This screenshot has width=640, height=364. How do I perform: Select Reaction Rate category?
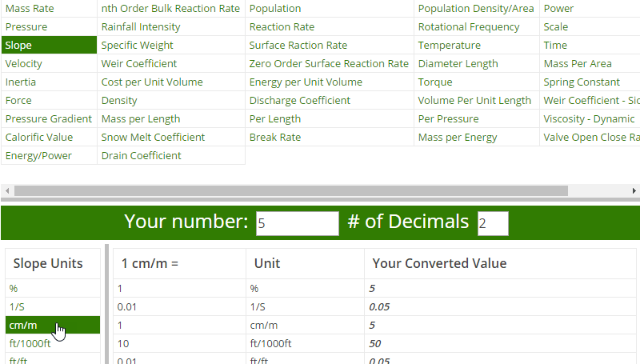point(282,27)
